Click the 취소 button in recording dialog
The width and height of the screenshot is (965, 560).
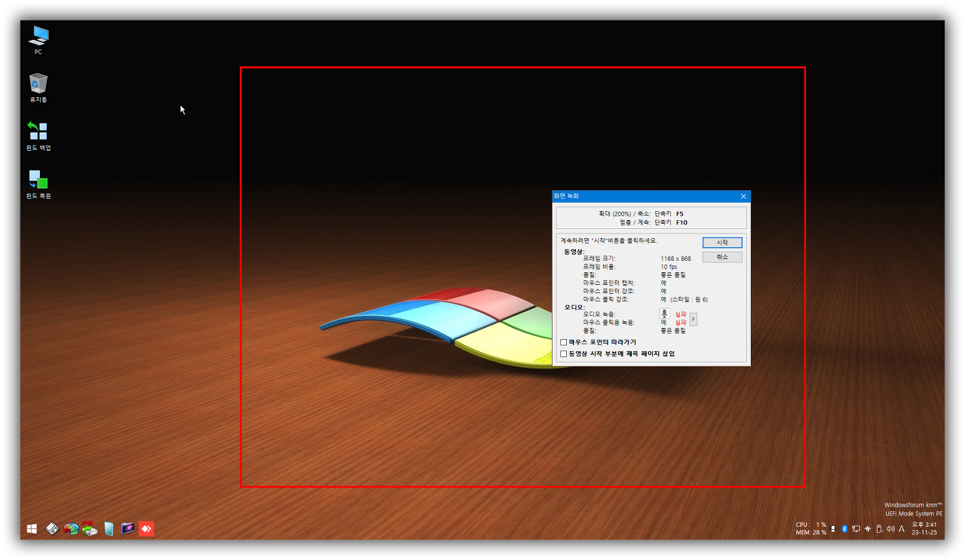722,257
